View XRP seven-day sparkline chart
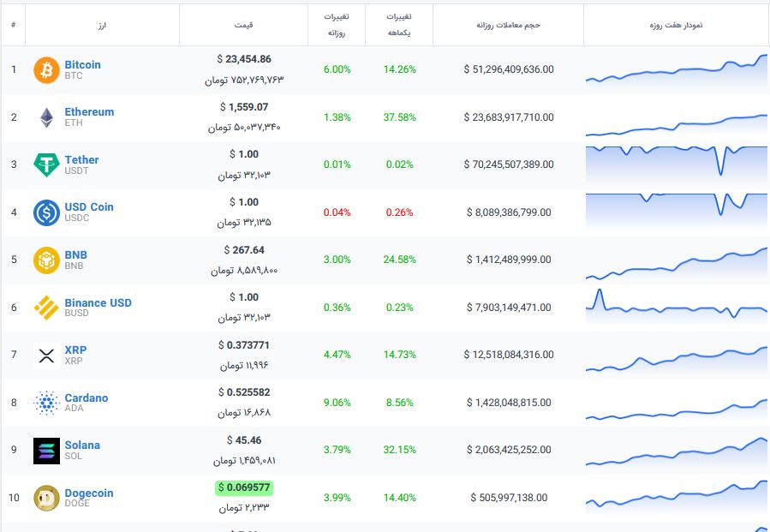Screen dimensions: 770x532 676,359
